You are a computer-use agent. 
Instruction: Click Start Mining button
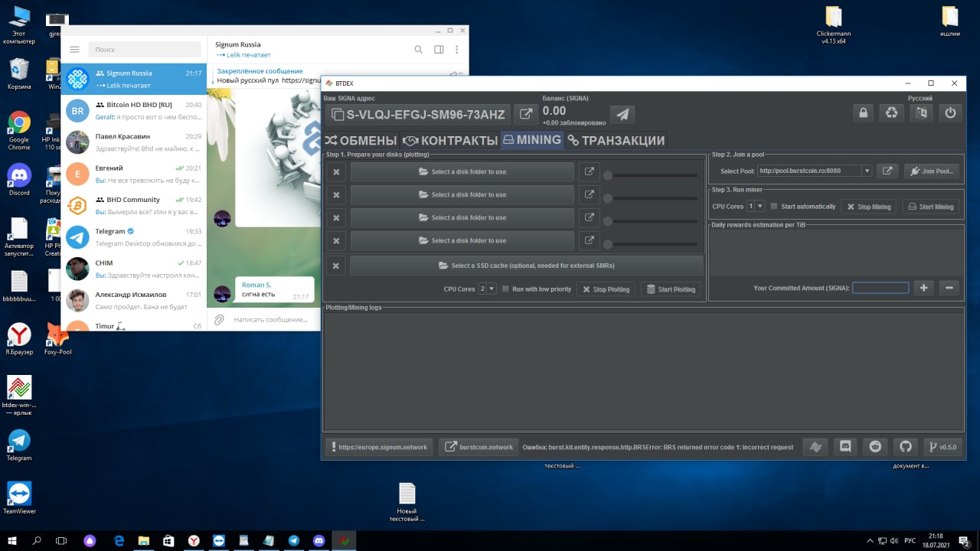(x=930, y=207)
